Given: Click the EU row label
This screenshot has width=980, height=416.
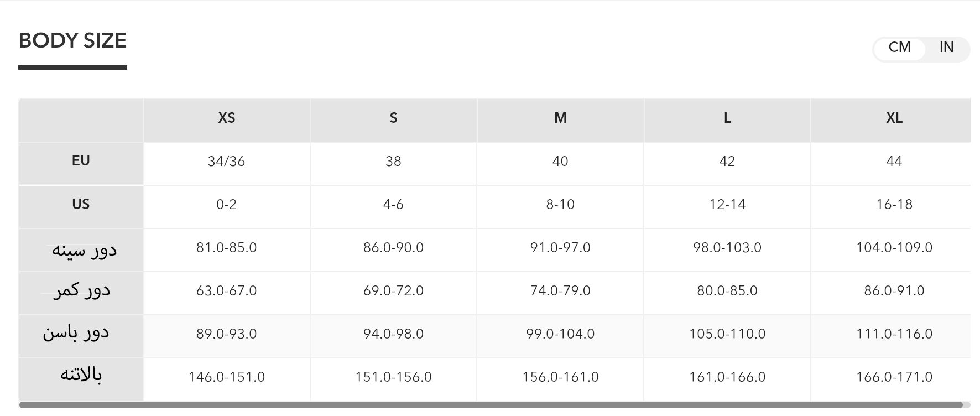Looking at the screenshot, I should 81,161.
